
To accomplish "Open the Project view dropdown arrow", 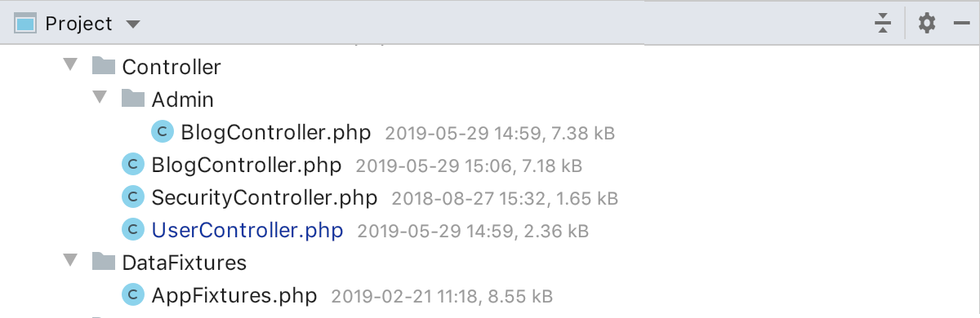I will (134, 24).
